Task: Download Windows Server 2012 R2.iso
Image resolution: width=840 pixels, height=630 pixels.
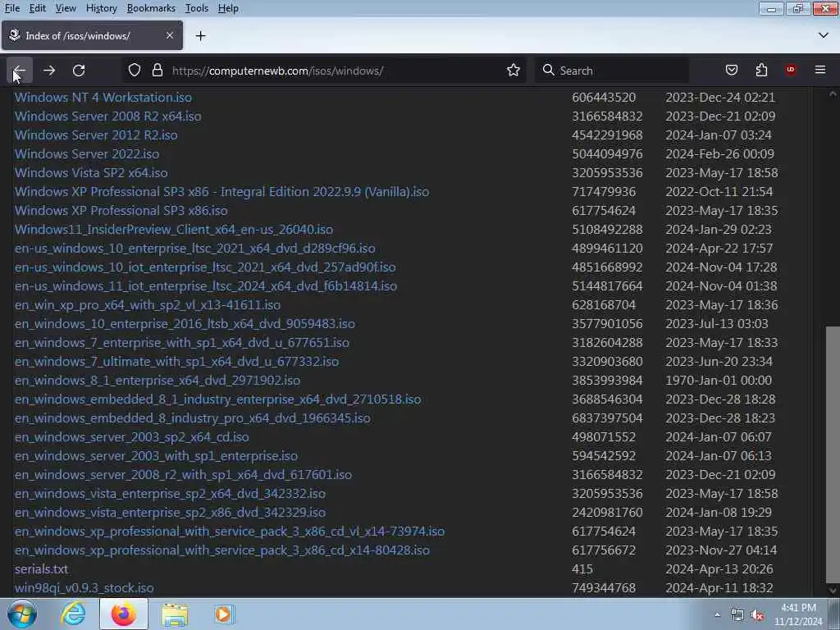Action: click(x=96, y=135)
